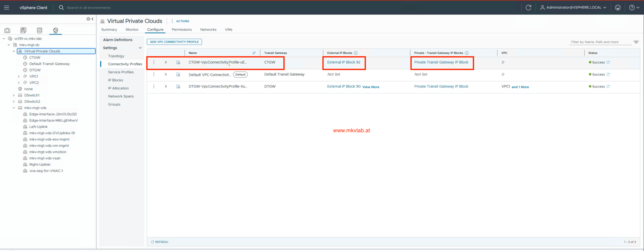Open the help question mark menu

[x=634, y=8]
